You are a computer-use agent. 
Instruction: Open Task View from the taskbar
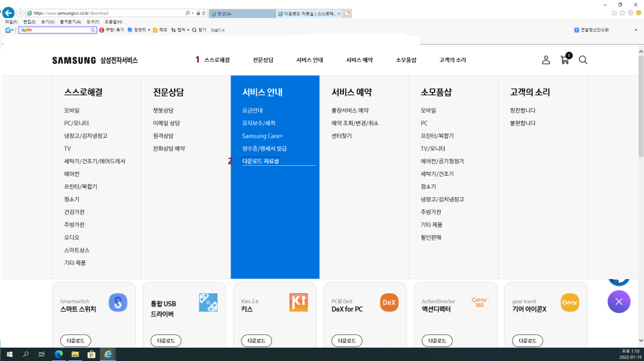[x=42, y=354]
